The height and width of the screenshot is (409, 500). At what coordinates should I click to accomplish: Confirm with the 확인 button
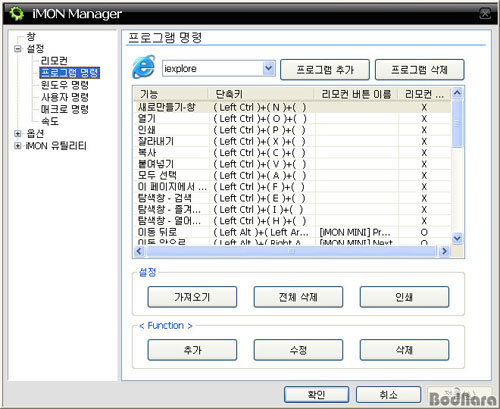pos(316,395)
